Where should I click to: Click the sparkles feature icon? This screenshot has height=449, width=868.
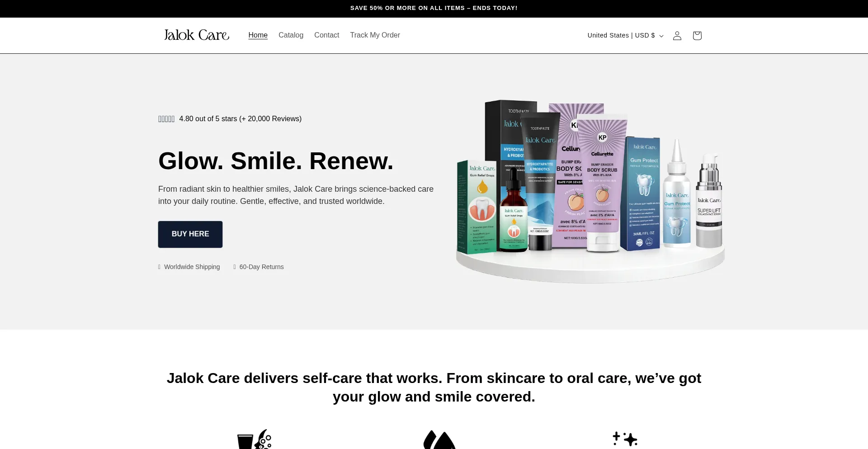(625, 439)
